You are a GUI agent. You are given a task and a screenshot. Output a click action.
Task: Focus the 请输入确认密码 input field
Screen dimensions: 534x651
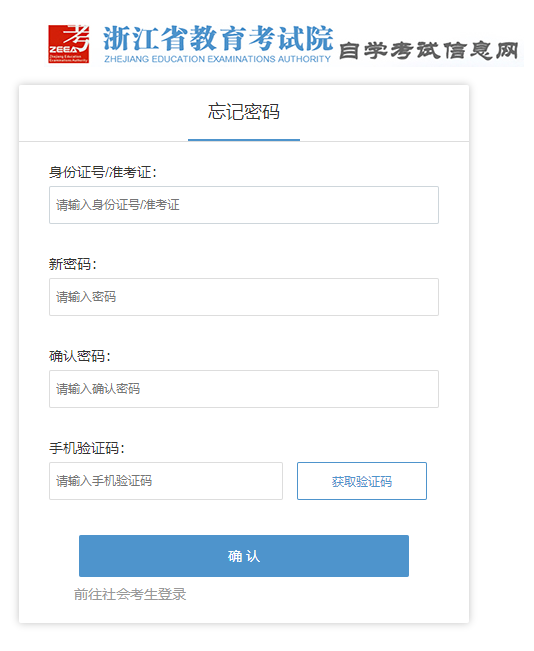tap(244, 389)
